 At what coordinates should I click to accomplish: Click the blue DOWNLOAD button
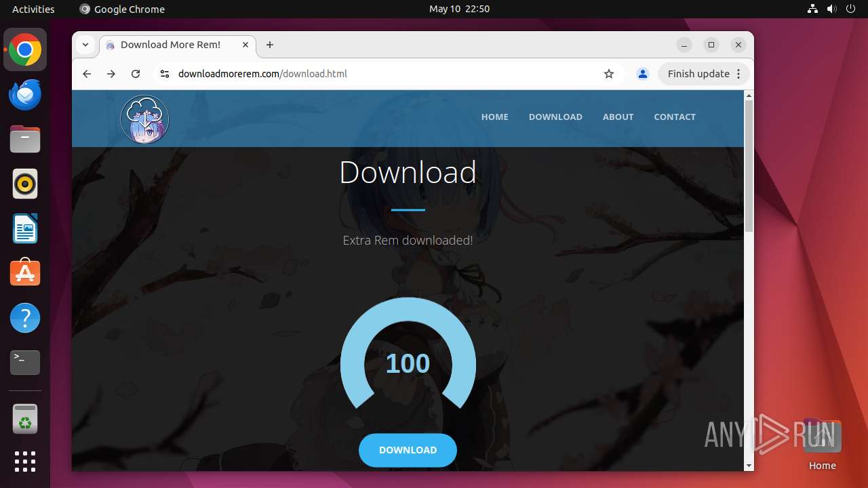[408, 450]
